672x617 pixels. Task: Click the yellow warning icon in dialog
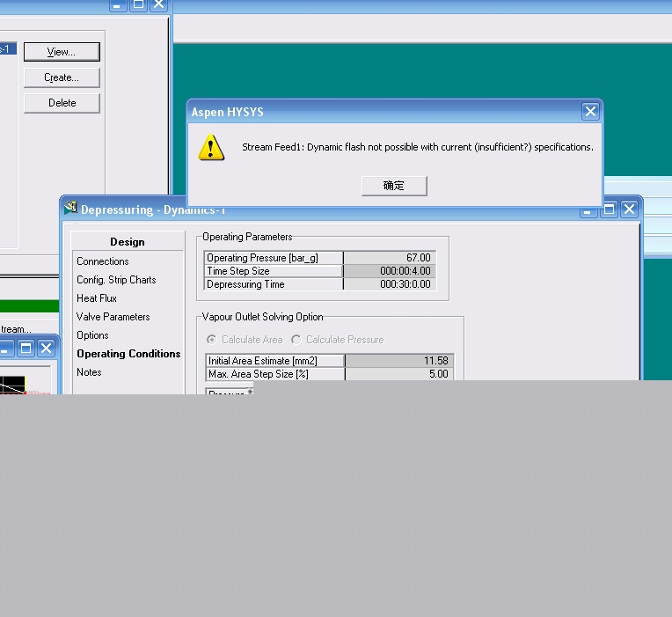(x=211, y=147)
